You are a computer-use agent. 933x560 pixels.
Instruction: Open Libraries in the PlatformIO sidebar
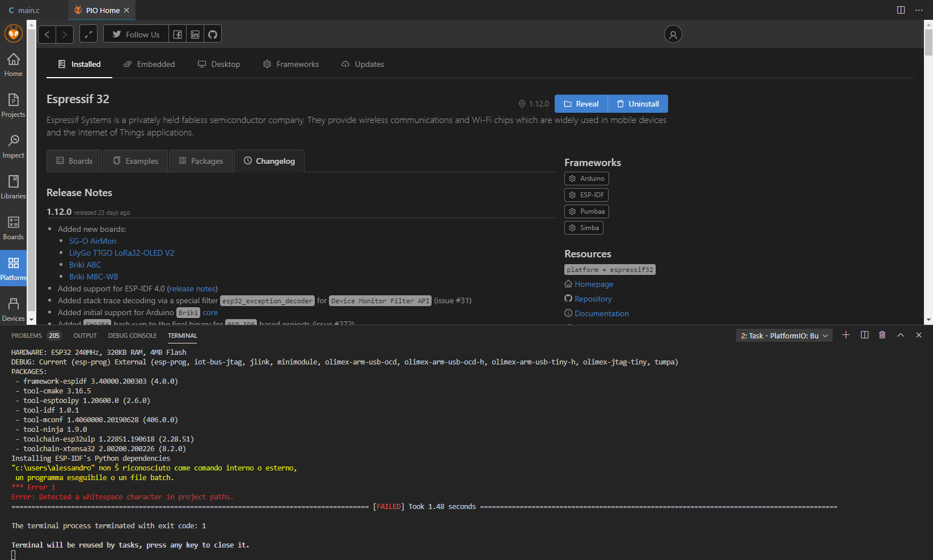click(x=13, y=187)
